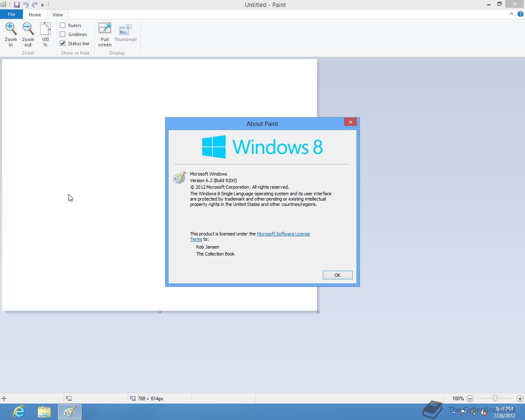Image resolution: width=525 pixels, height=420 pixels.
Task: Click the canvas size icon in status bar
Action: click(x=132, y=398)
